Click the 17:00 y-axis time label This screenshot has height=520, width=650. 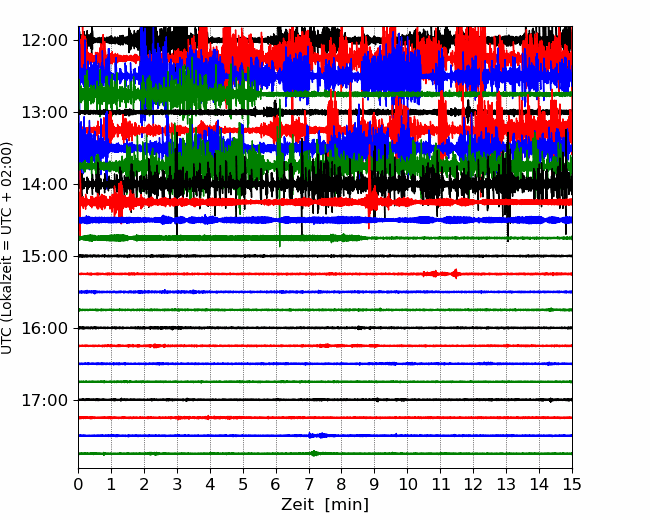click(44, 400)
